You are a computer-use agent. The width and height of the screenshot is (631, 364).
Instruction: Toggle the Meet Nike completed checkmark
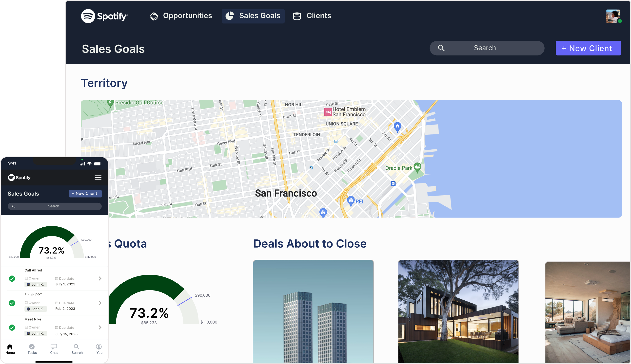(12, 328)
